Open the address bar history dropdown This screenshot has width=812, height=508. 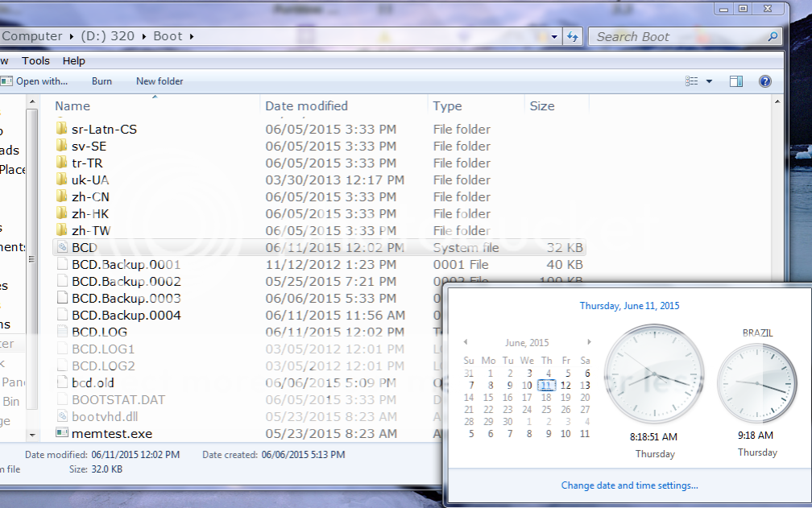tap(554, 36)
